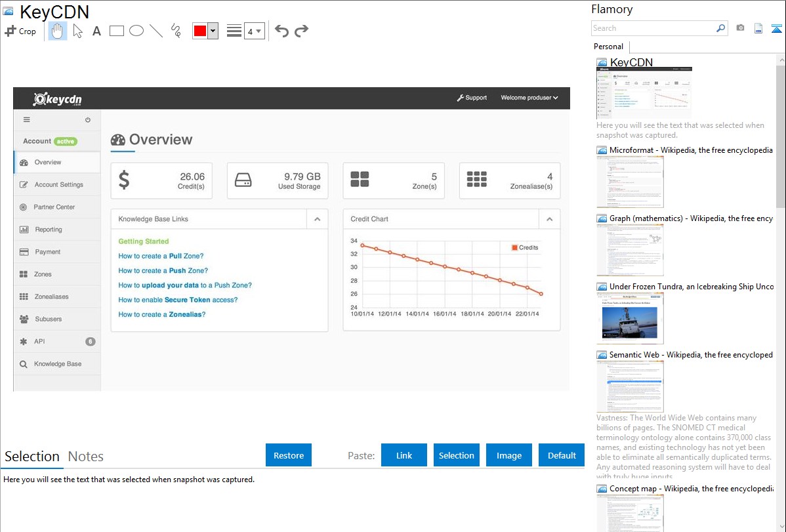Select the ellipse shape tool
786x532 pixels.
point(136,31)
